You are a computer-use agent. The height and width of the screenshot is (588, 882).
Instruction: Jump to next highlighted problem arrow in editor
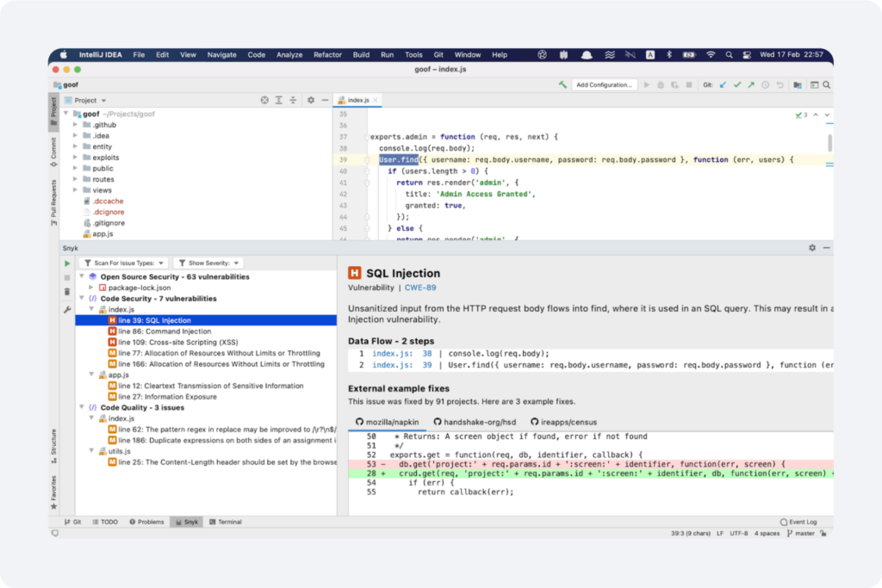827,115
